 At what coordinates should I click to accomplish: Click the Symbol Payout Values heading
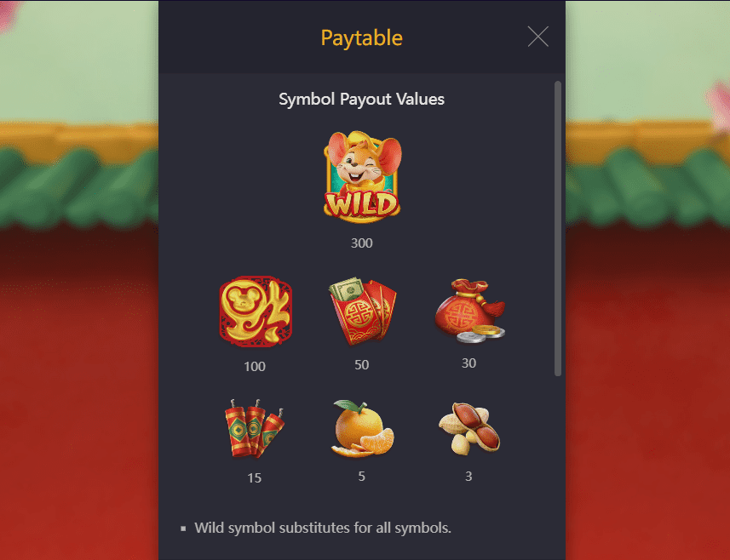(x=362, y=99)
